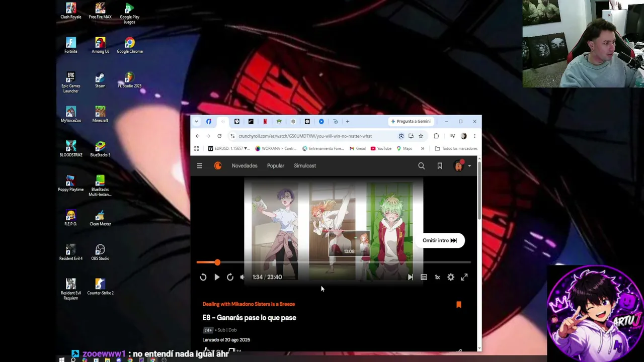Open video player settings gear

pyautogui.click(x=451, y=277)
